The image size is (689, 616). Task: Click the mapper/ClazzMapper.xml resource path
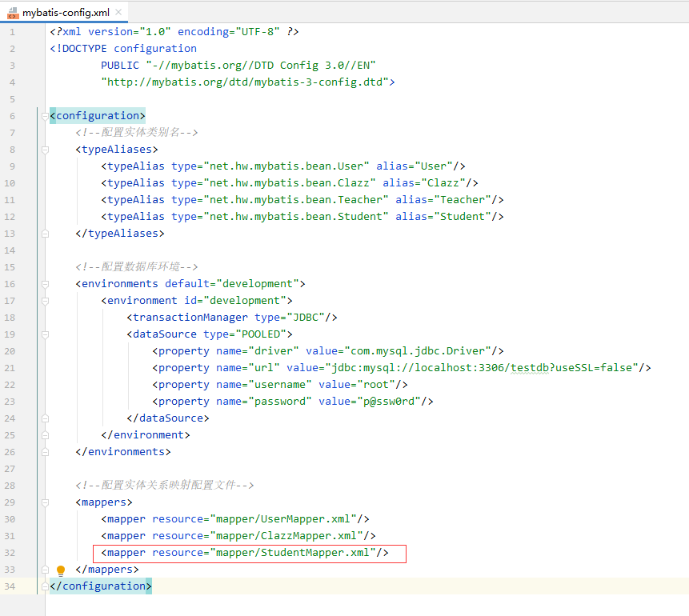coord(286,535)
